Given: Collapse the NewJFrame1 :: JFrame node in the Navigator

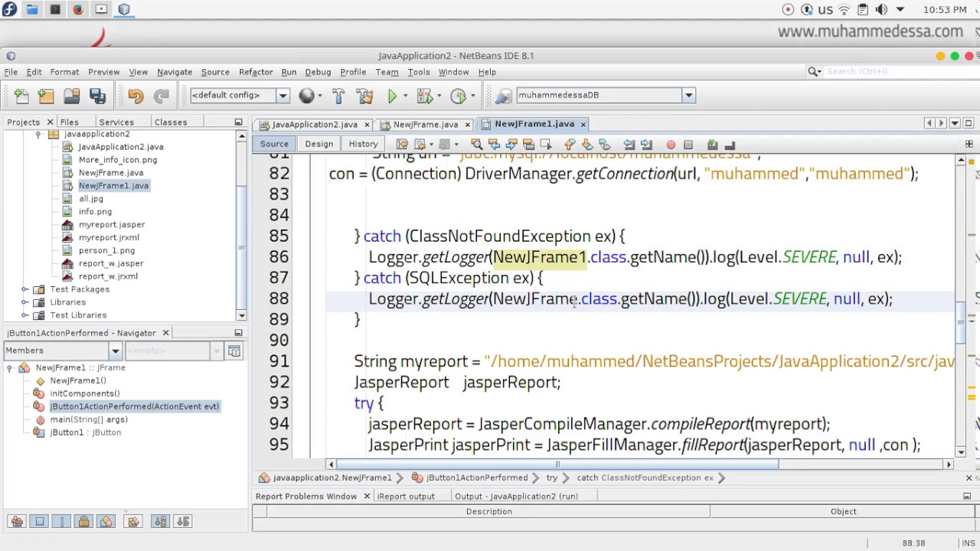Looking at the screenshot, I should (x=10, y=368).
